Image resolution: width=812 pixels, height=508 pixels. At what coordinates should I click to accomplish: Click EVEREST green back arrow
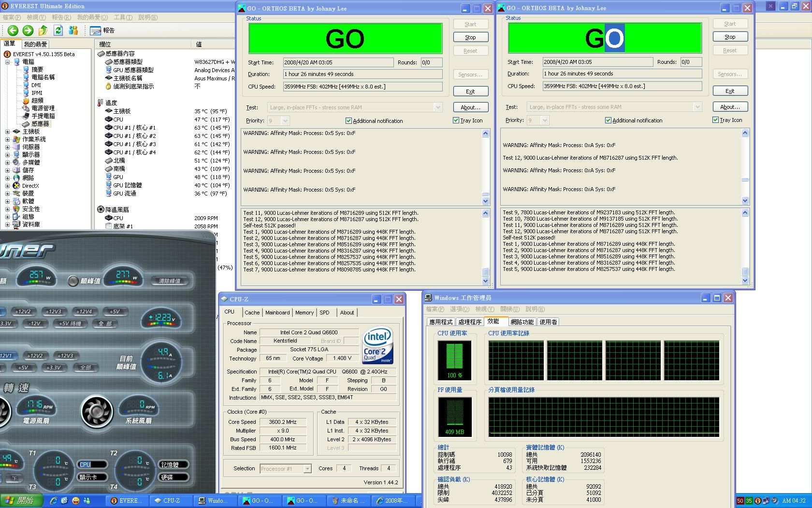coord(13,30)
